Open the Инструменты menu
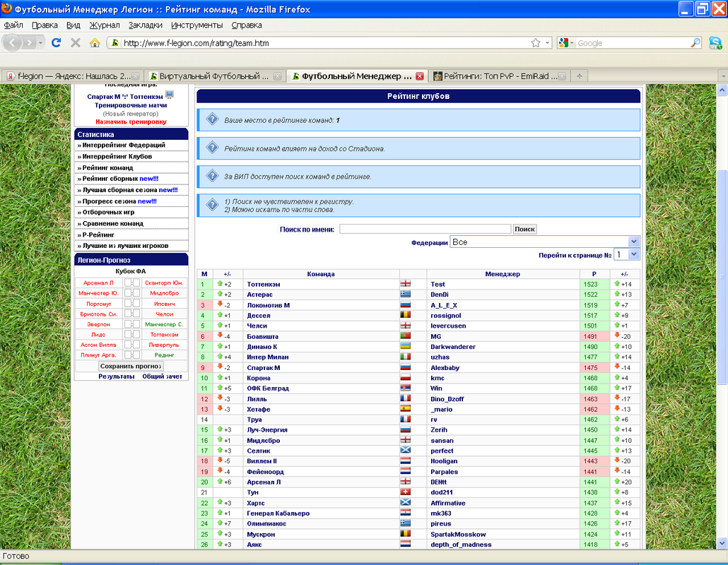 (x=197, y=25)
